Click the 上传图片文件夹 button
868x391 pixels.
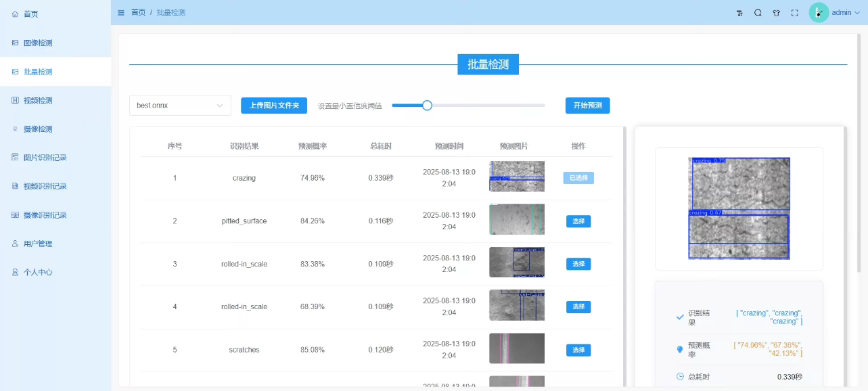(274, 106)
